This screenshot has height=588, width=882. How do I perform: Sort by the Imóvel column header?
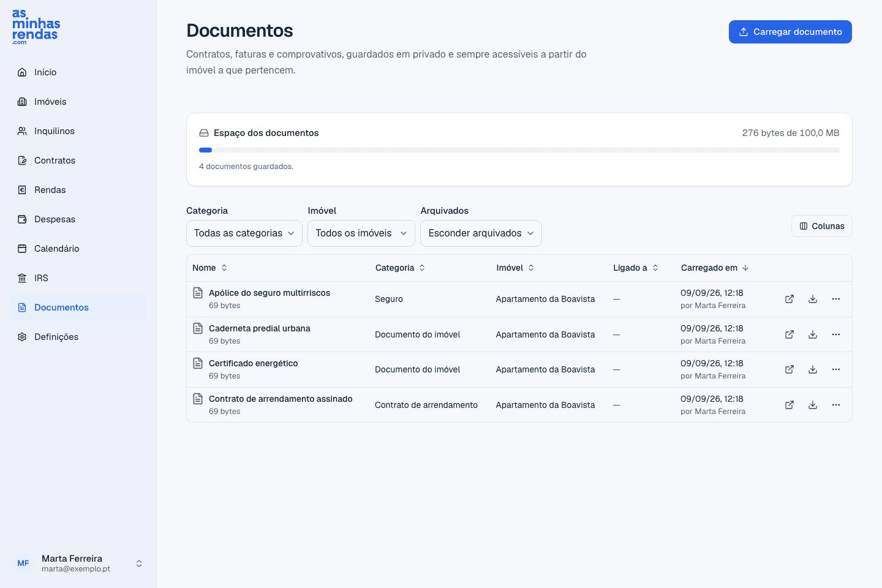(x=515, y=268)
